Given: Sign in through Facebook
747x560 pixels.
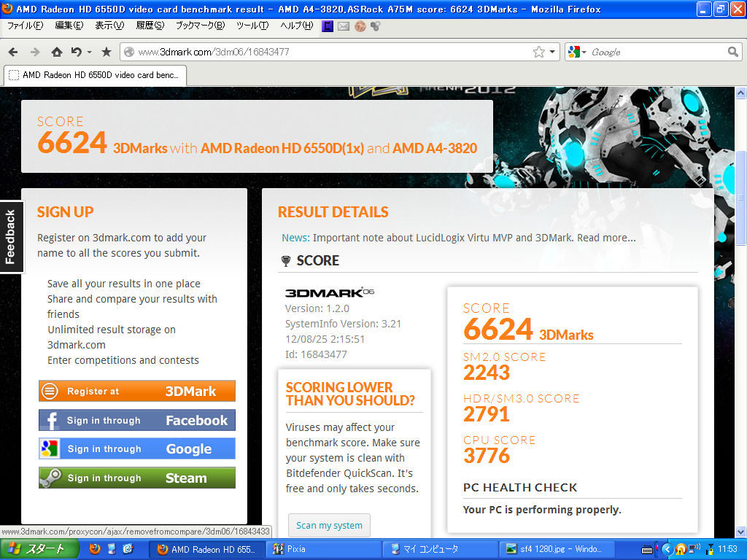Looking at the screenshot, I should [x=137, y=420].
